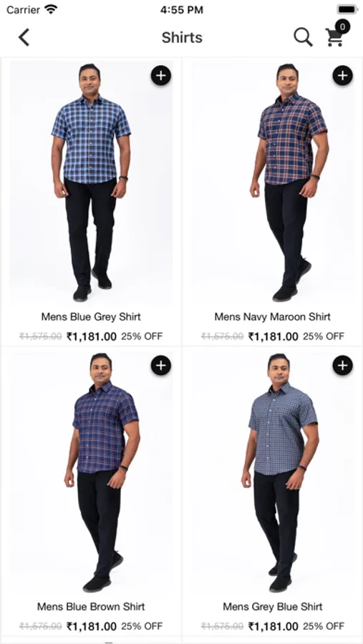
Task: Add Mens Blue Brown Shirt via plus icon
Action: (x=161, y=365)
